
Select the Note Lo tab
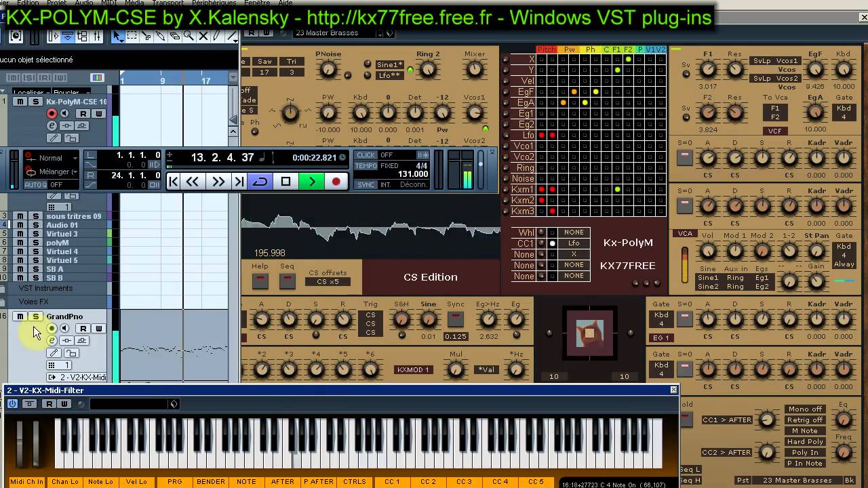100,482
